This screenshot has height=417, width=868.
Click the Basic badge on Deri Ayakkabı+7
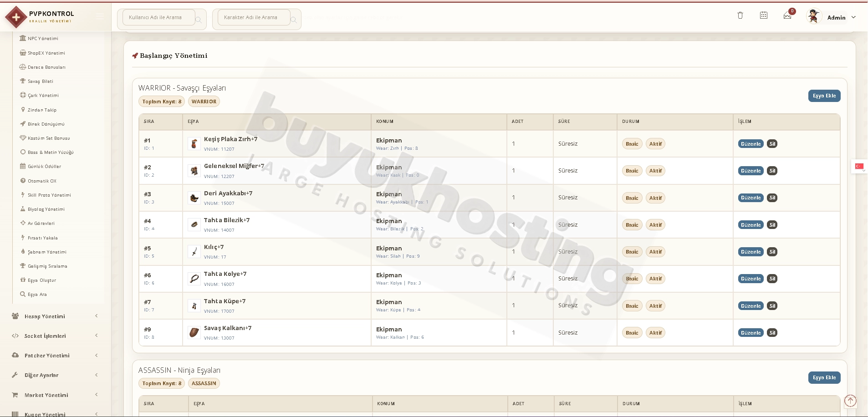tap(632, 198)
